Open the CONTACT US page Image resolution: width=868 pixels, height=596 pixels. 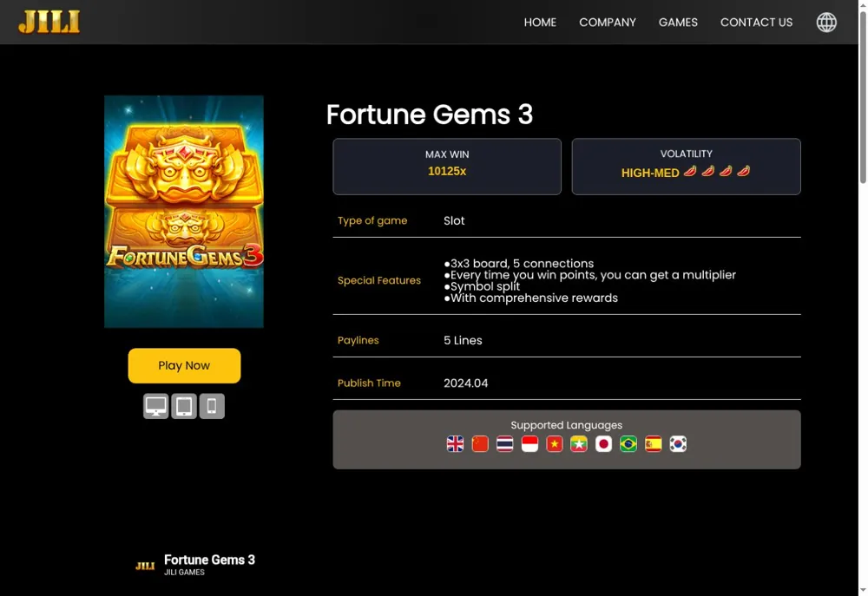pyautogui.click(x=756, y=23)
